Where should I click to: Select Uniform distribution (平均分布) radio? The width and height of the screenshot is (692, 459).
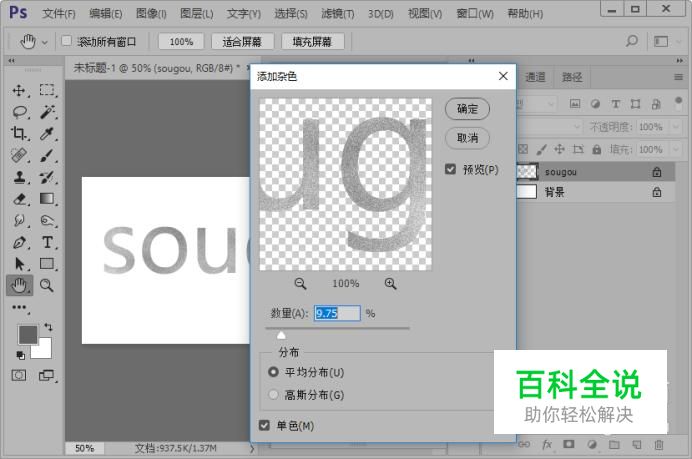click(273, 372)
